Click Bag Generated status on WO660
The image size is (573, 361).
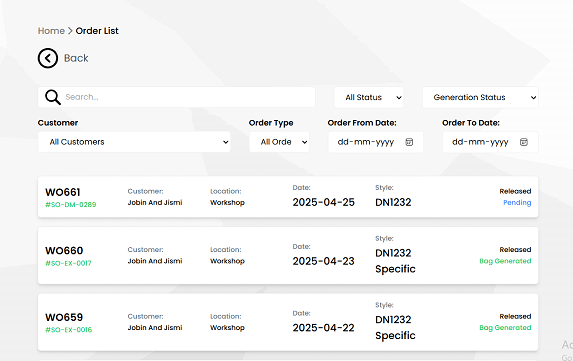tap(505, 261)
